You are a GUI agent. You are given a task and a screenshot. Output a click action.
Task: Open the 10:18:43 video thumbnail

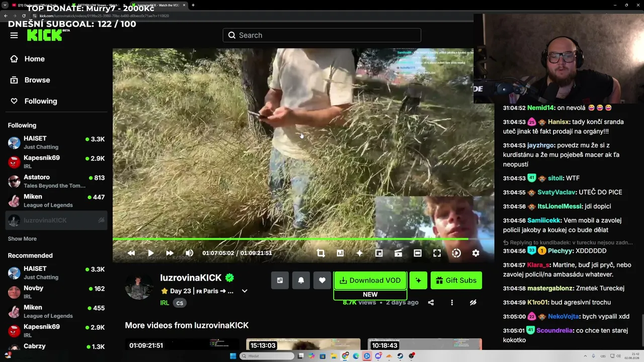click(425, 344)
